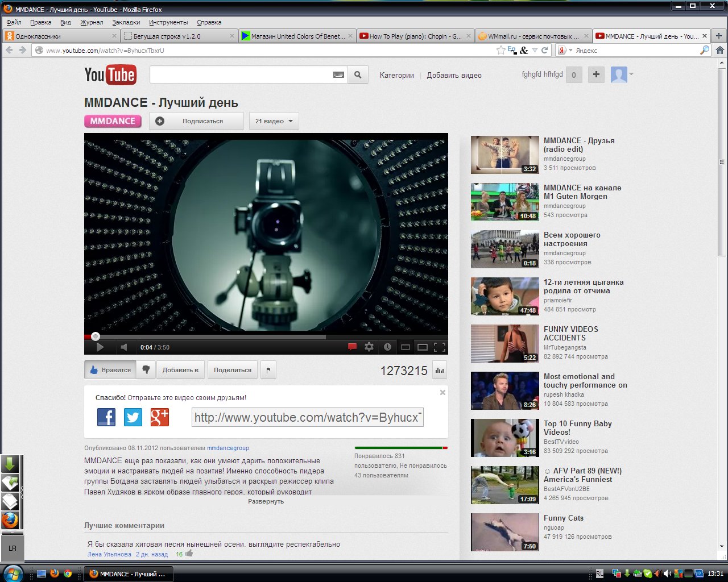
Task: Click the magnifier search button
Action: 358,74
